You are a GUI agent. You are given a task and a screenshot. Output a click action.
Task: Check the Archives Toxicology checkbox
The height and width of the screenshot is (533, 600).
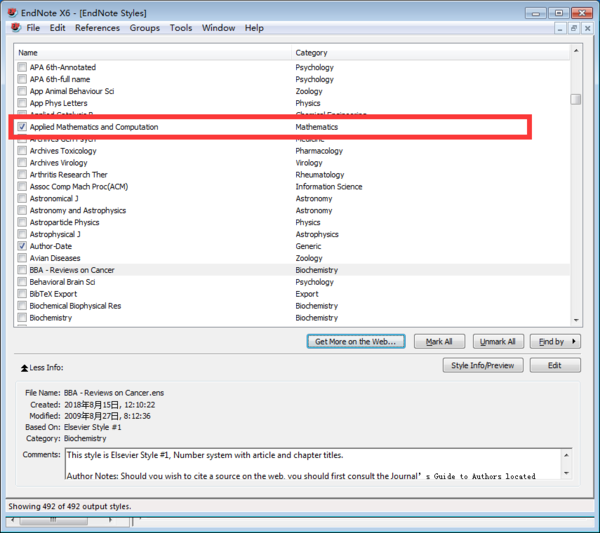[22, 151]
